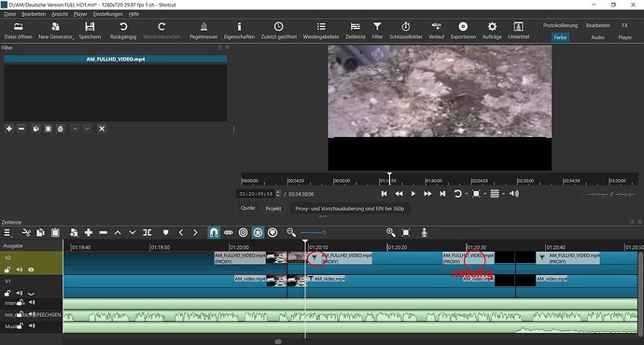Open grid overlay dropdown in player
This screenshot has width=644, height=345.
(x=504, y=194)
